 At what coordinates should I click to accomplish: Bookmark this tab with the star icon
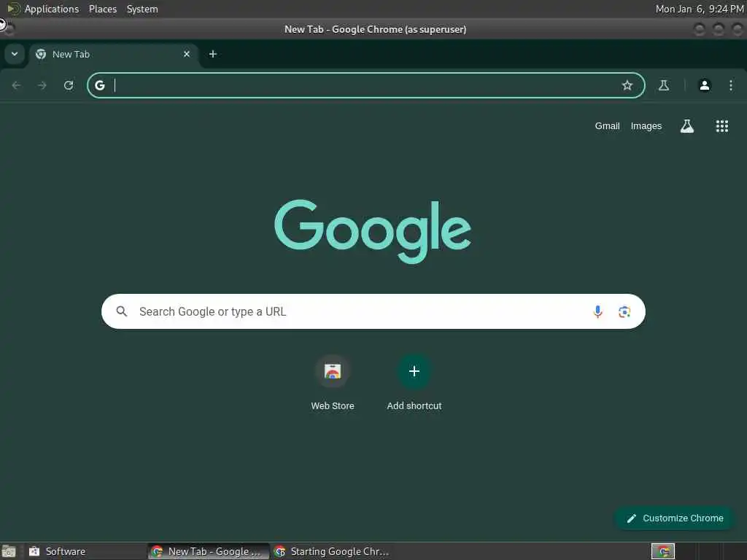point(627,85)
